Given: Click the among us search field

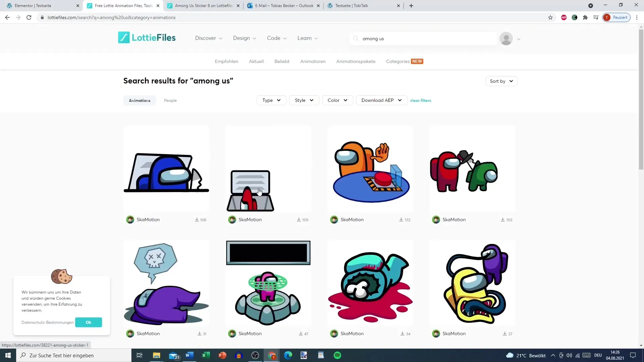Looking at the screenshot, I should pyautogui.click(x=423, y=39).
